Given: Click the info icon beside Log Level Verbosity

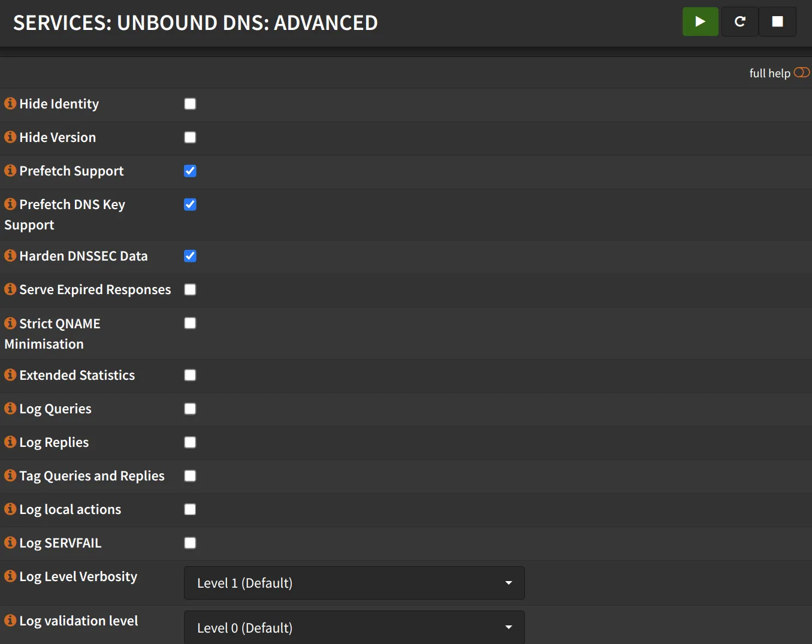Looking at the screenshot, I should pyautogui.click(x=10, y=576).
